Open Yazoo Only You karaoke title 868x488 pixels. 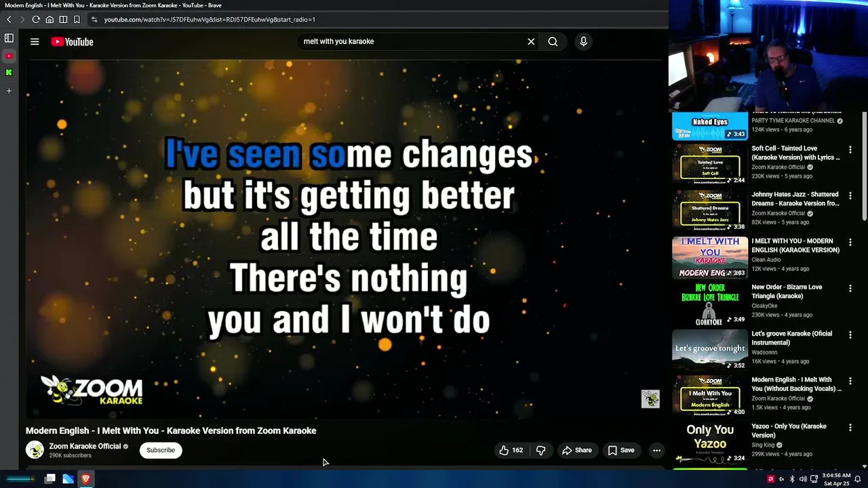point(789,430)
